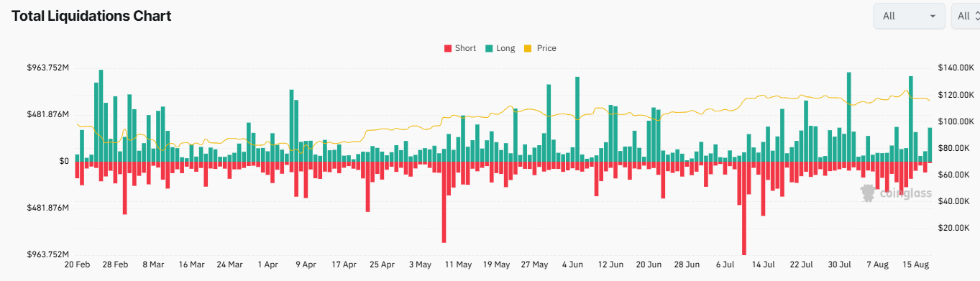The width and height of the screenshot is (980, 281).
Task: Click the '6 Jul' date axis label
Action: pos(725,264)
